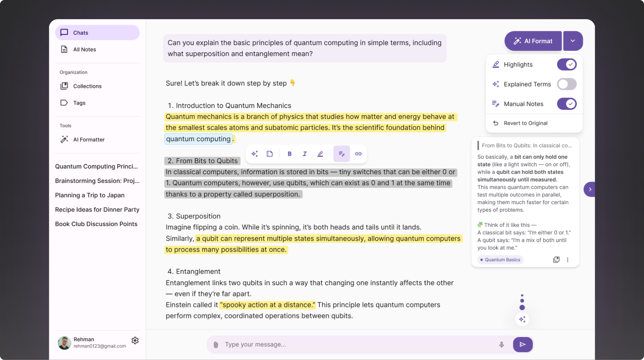Open the Tags page
This screenshot has width=644, height=360.
tap(97, 103)
